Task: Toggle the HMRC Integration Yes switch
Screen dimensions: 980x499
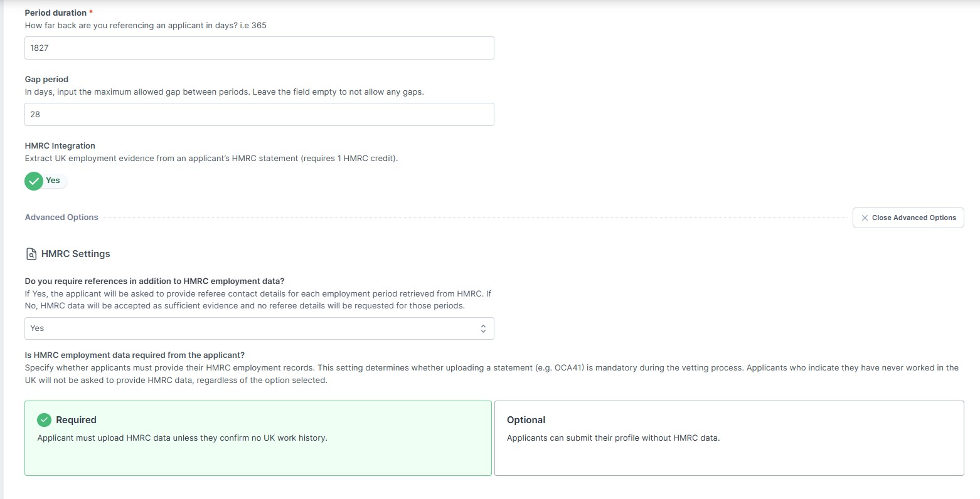Action: coord(46,181)
